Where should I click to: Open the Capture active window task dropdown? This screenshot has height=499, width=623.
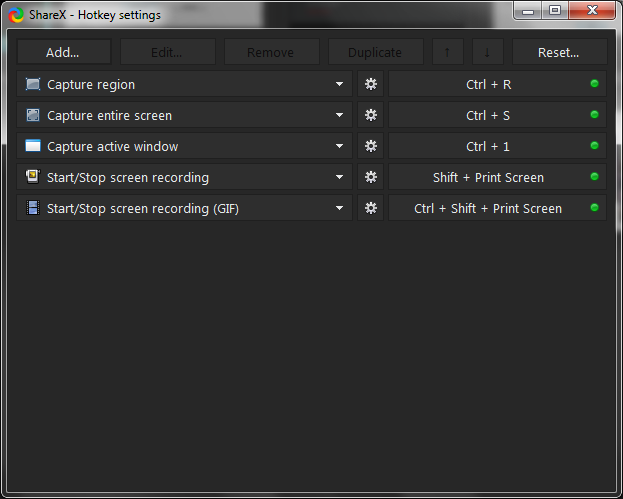[x=339, y=146]
